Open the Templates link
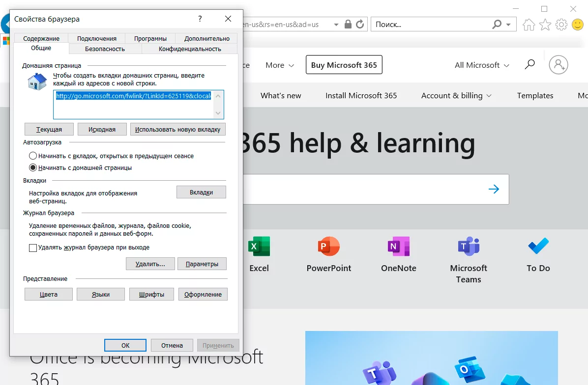This screenshot has height=385, width=588. (x=535, y=95)
